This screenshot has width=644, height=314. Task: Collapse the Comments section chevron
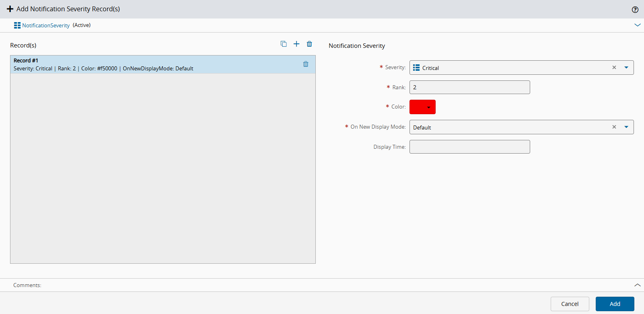(638, 285)
